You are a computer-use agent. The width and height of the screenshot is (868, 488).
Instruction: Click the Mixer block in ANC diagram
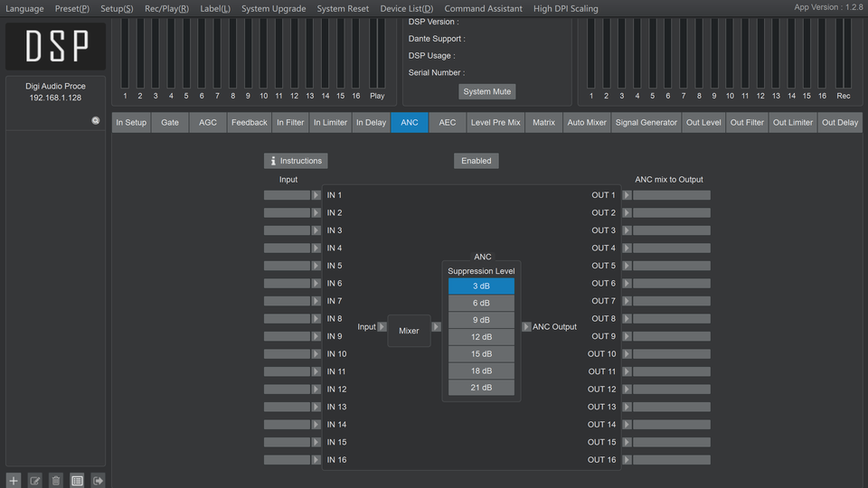(x=409, y=331)
